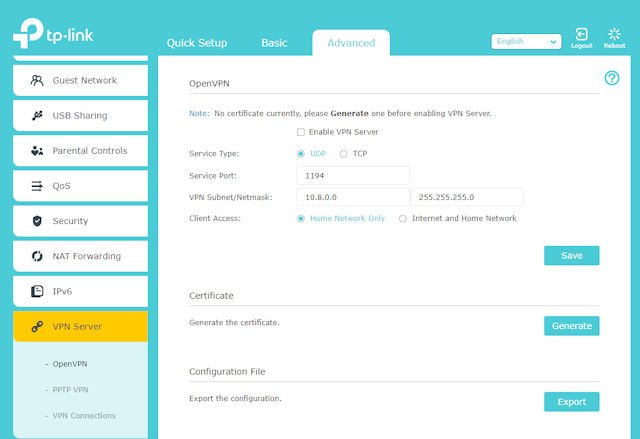Open the Guest Network menu
This screenshot has height=439, width=640.
[x=80, y=80]
